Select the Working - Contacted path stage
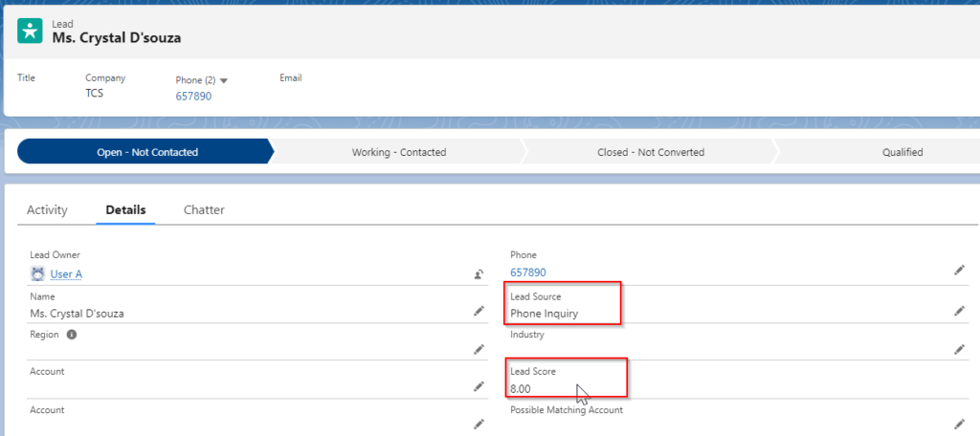Viewport: 980px width, 436px height. [x=398, y=152]
